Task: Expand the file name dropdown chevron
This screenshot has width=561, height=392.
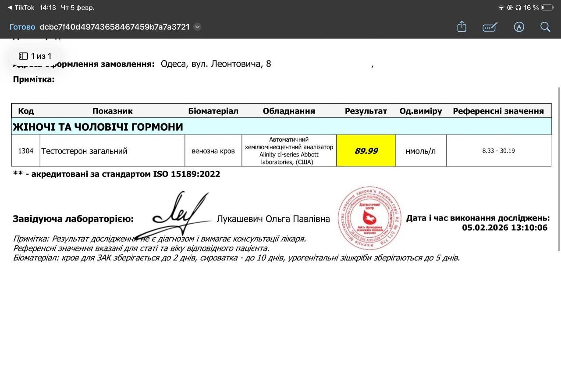Action: [198, 27]
